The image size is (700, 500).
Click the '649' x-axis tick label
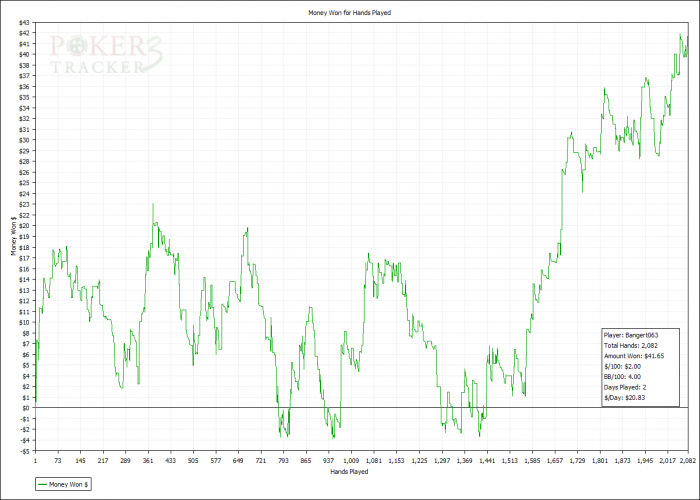(238, 461)
